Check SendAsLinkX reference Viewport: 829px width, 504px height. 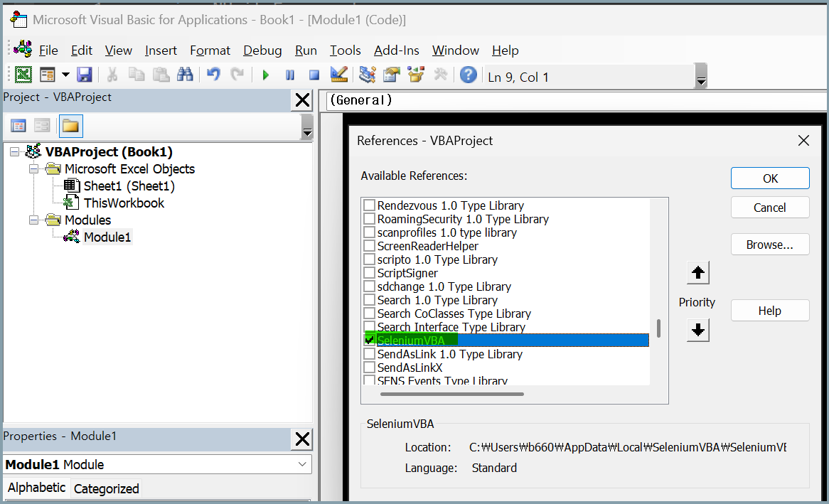pos(370,367)
